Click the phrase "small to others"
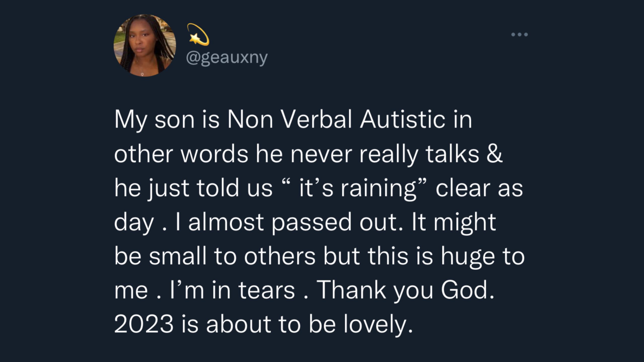This screenshot has height=362, width=644. [232, 257]
